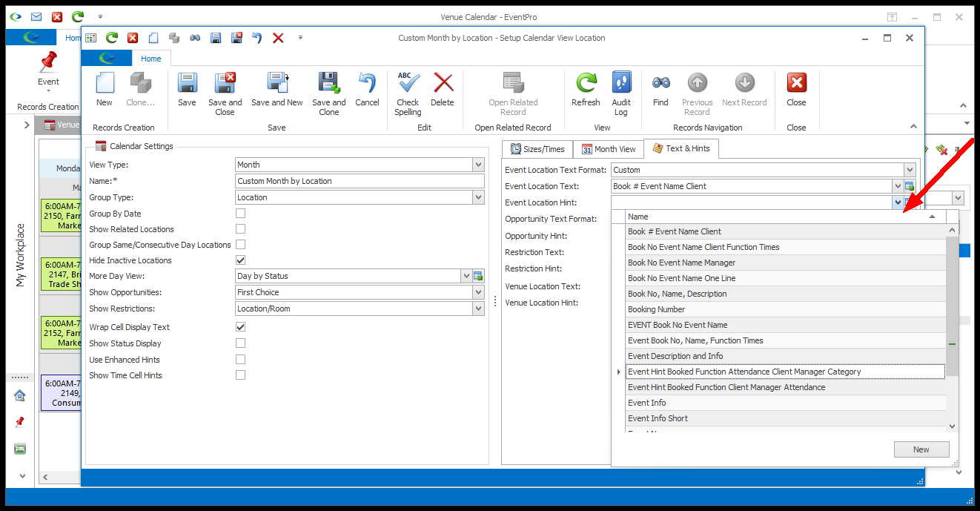The height and width of the screenshot is (511, 980).
Task: Click the mail envelope icon in Venue Calendar title bar
Action: click(x=36, y=16)
